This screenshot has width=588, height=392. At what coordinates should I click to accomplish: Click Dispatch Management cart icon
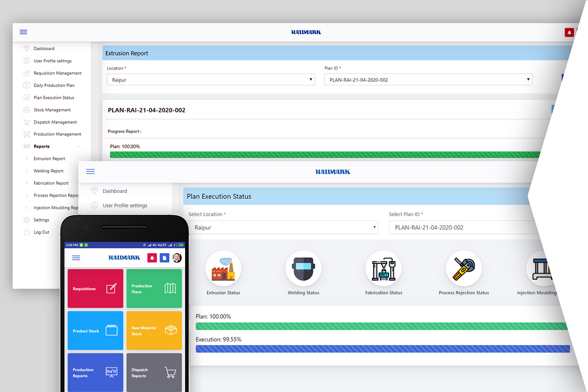coord(27,122)
